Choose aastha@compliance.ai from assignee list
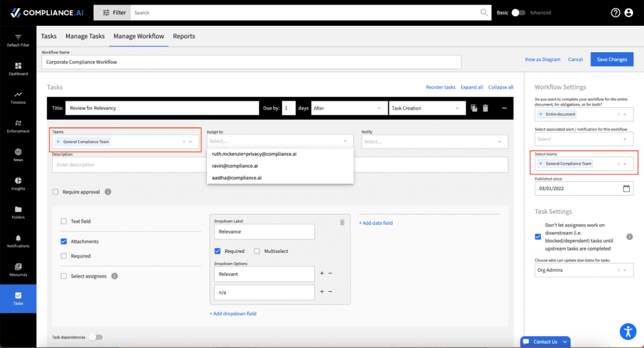Image resolution: width=644 pixels, height=348 pixels. [x=280, y=177]
